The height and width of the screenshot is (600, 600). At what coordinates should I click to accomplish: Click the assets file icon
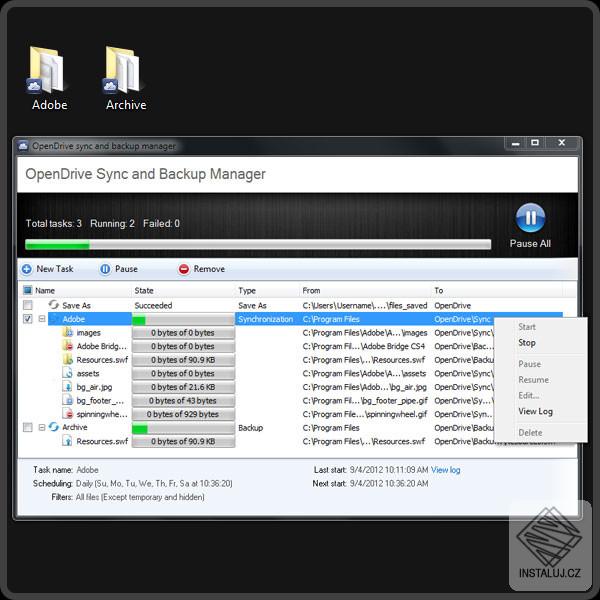click(x=67, y=373)
